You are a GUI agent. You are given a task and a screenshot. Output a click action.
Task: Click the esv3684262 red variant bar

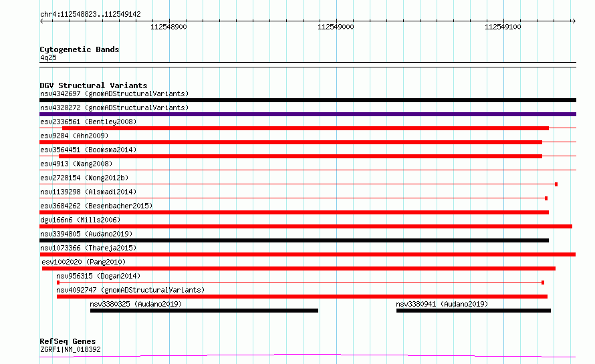pos(294,212)
